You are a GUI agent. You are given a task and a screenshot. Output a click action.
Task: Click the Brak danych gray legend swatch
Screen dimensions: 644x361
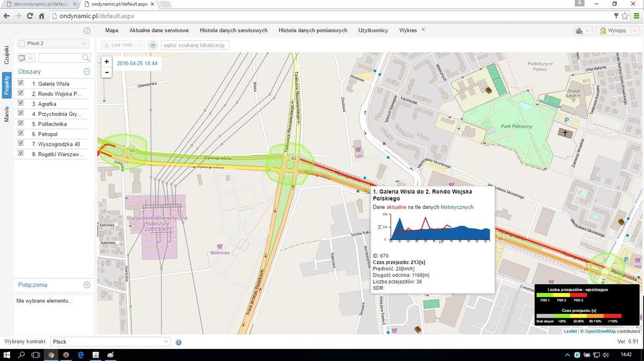coord(545,316)
